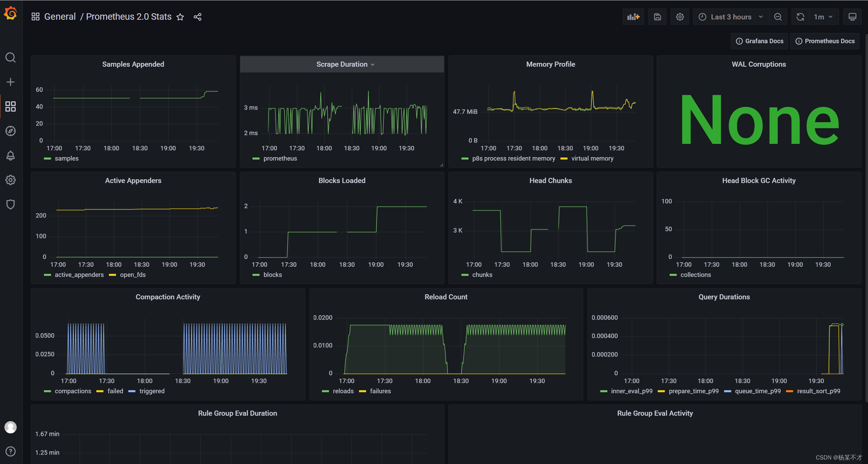This screenshot has width=868, height=464.
Task: Open the Samples Appended panel title menu
Action: [133, 64]
